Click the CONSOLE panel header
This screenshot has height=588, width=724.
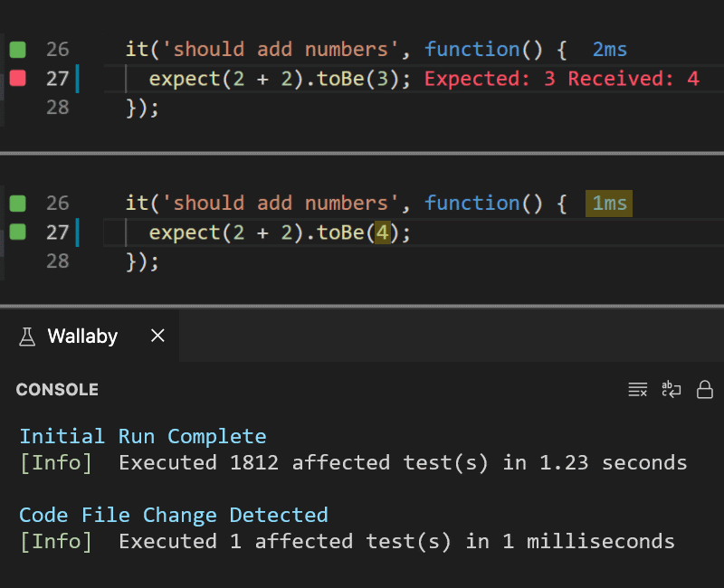(x=57, y=390)
